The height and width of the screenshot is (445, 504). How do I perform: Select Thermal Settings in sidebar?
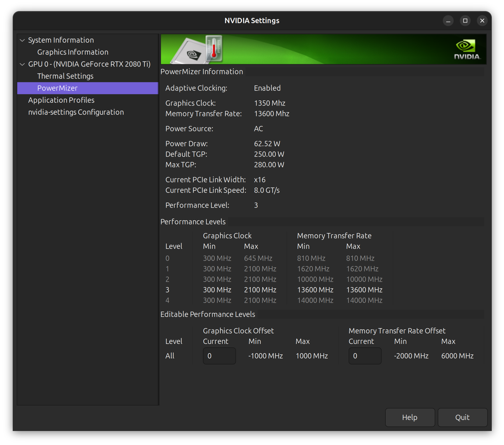click(65, 76)
